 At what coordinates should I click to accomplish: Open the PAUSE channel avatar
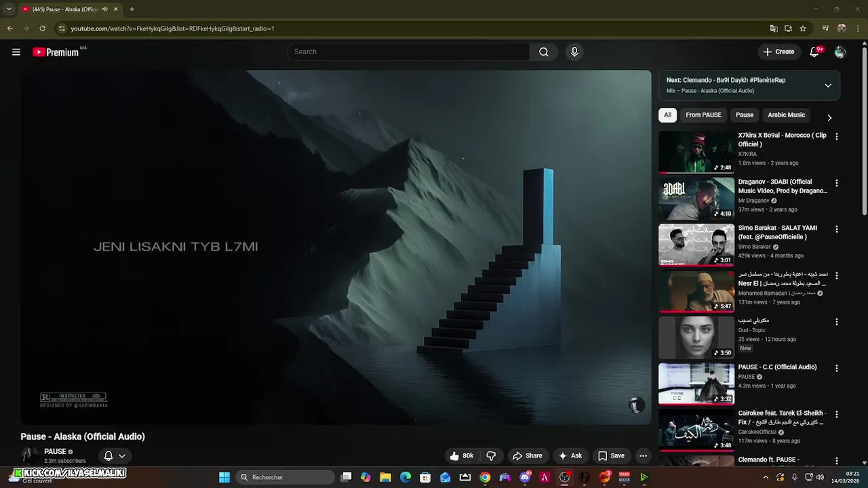click(x=30, y=456)
